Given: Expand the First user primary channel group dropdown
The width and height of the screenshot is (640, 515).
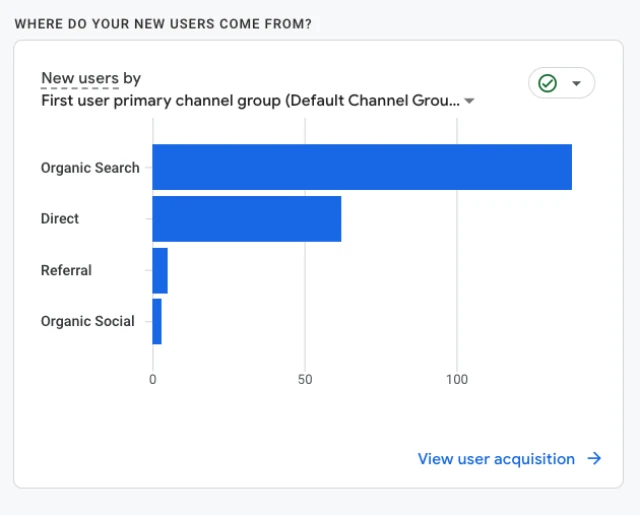Looking at the screenshot, I should coord(250,100).
